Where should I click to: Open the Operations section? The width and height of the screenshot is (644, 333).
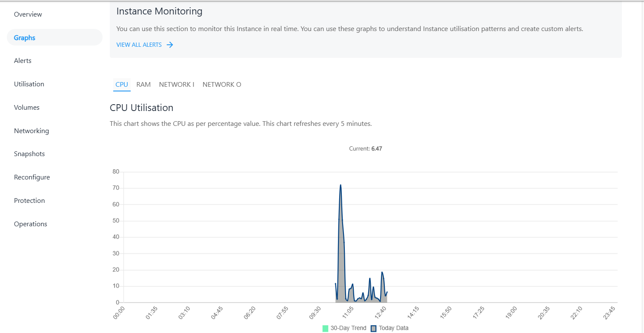click(30, 224)
